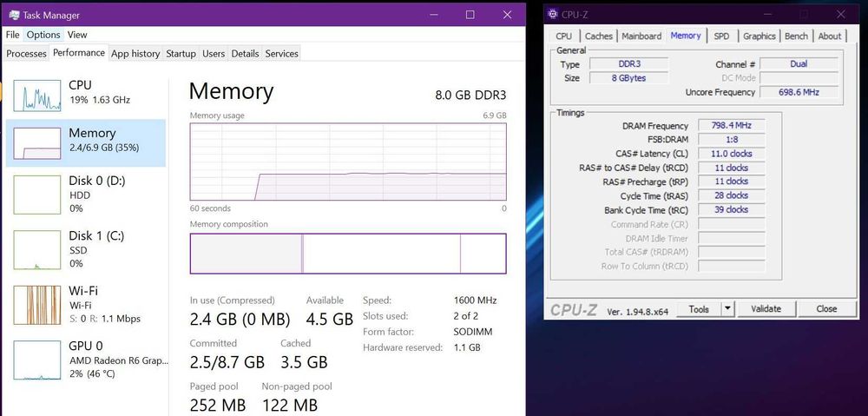
Task: Open the Tools dropdown arrow in CPU-Z
Action: click(727, 308)
